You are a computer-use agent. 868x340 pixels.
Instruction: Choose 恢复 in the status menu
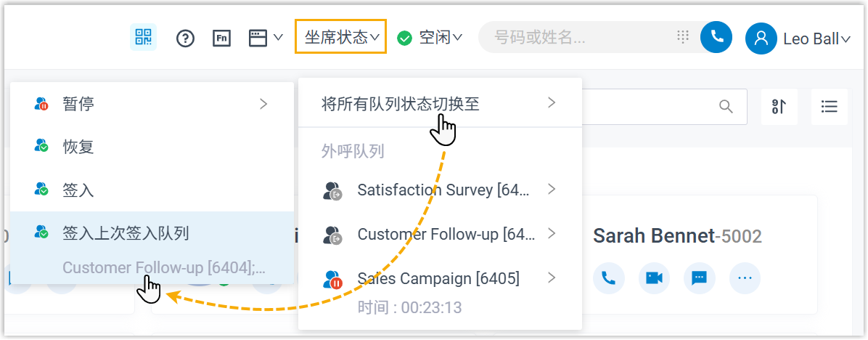click(x=78, y=147)
